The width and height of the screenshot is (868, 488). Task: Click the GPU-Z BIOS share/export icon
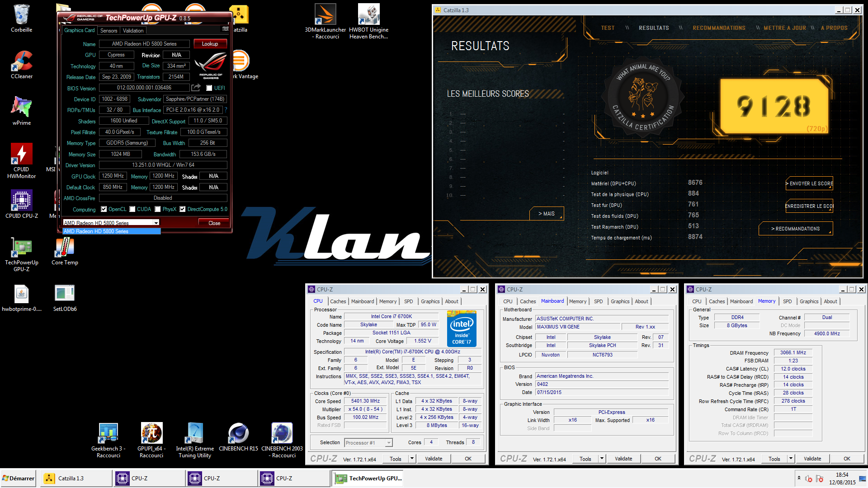pyautogui.click(x=196, y=88)
